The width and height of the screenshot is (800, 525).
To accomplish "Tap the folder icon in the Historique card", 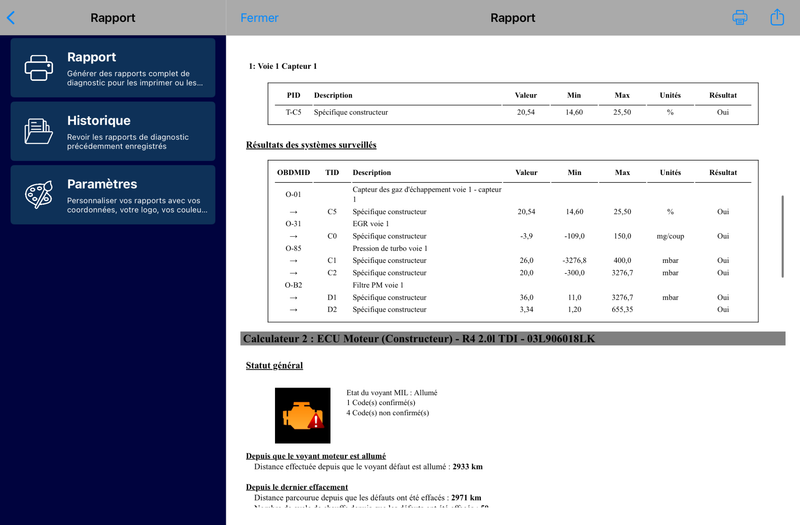I will (39, 131).
